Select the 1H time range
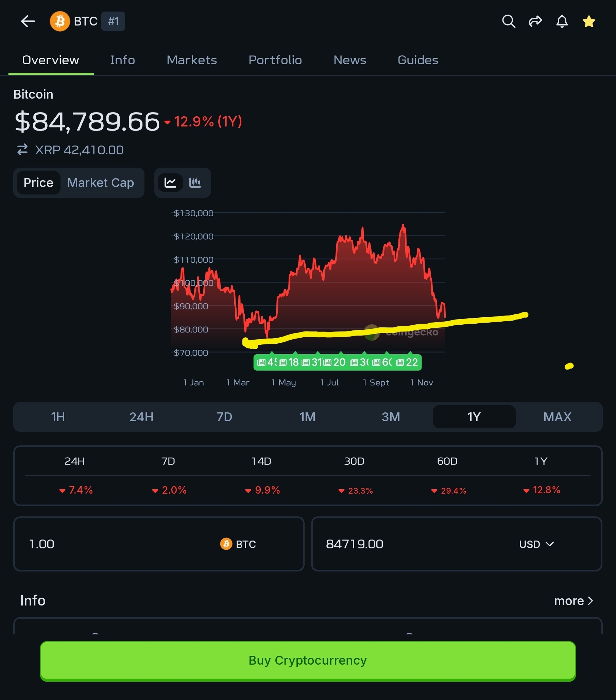The width and height of the screenshot is (616, 700). [x=58, y=417]
